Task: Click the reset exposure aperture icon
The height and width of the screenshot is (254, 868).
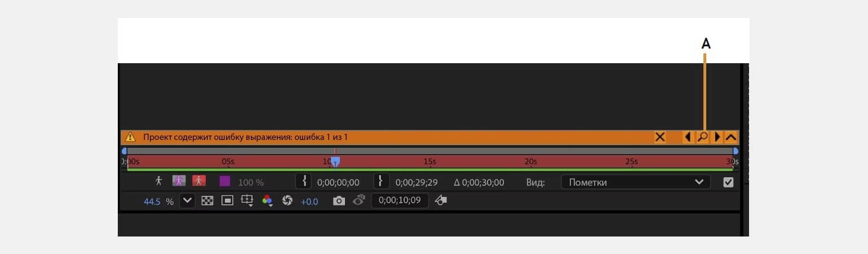Action: point(287,201)
